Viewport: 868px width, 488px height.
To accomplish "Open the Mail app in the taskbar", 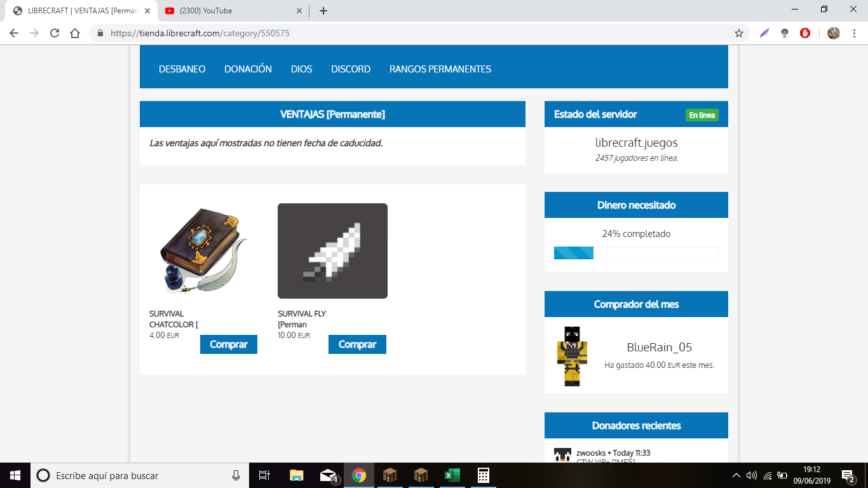I will tap(328, 475).
